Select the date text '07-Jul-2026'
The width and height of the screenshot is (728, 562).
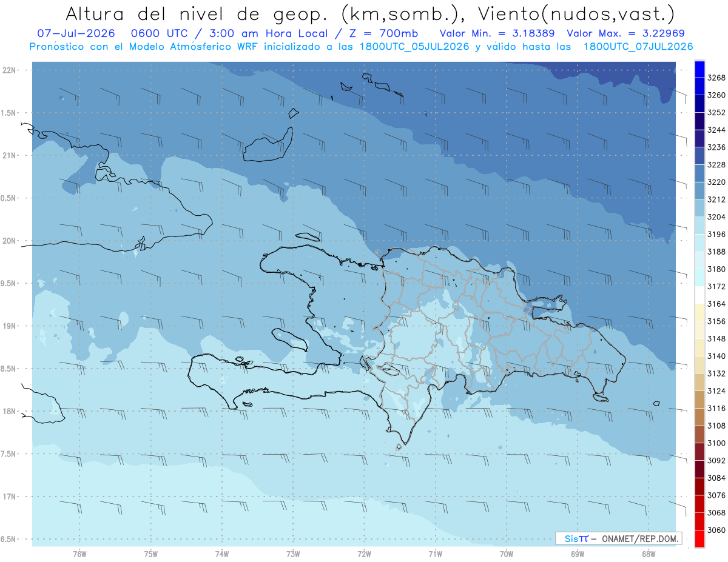(76, 34)
